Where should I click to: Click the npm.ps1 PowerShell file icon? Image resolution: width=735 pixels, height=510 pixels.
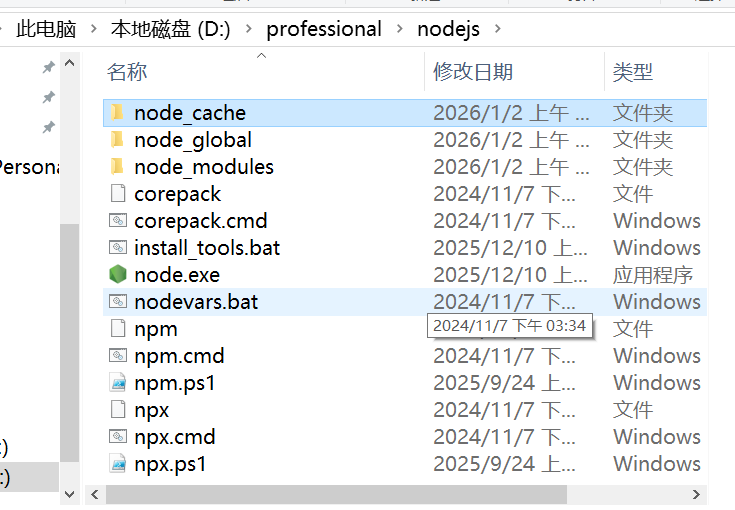pos(118,382)
